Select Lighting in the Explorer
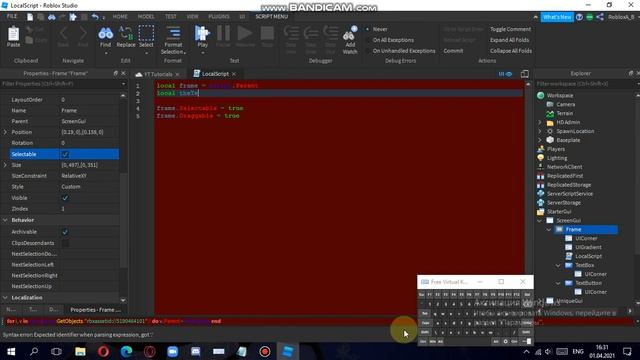 (557, 158)
